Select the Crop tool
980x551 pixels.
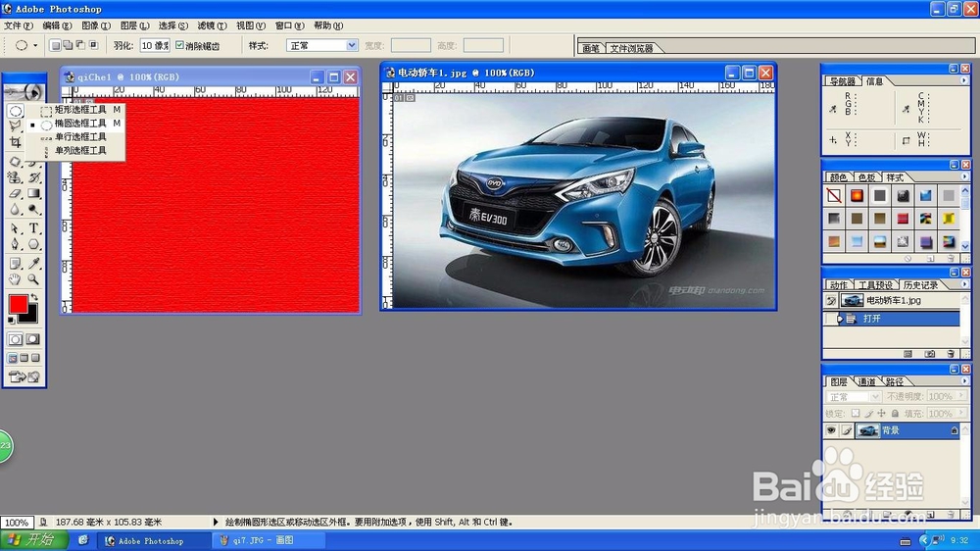pyautogui.click(x=16, y=142)
